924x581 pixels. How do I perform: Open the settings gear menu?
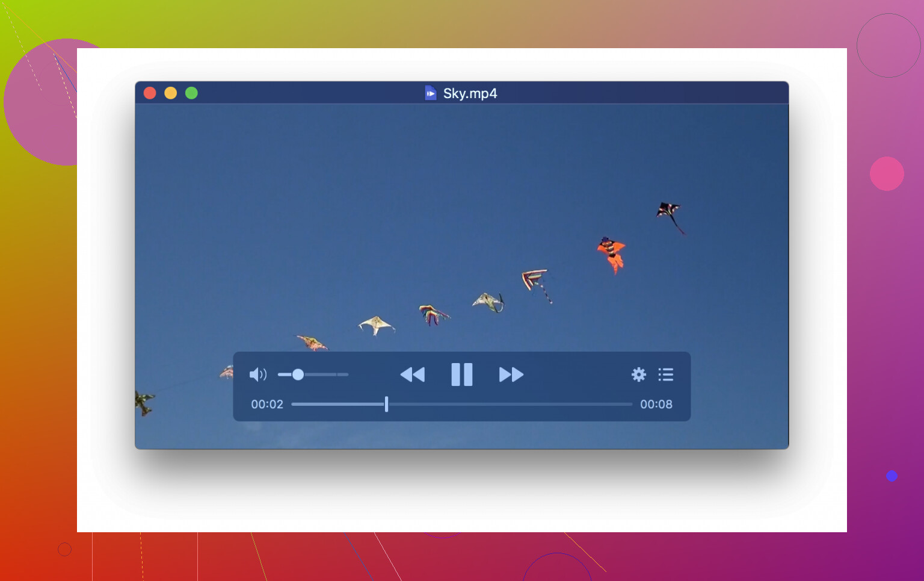(639, 374)
